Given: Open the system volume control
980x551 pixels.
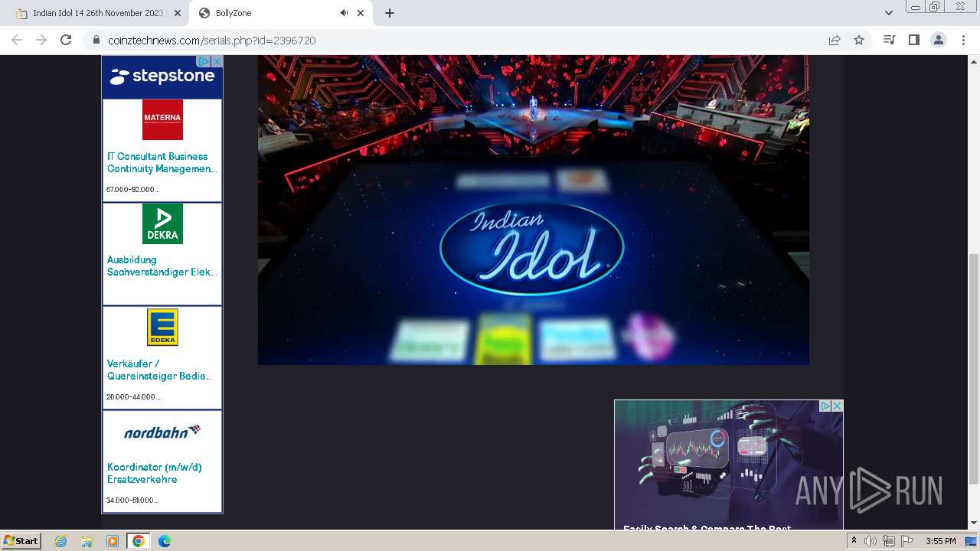Looking at the screenshot, I should [x=871, y=541].
